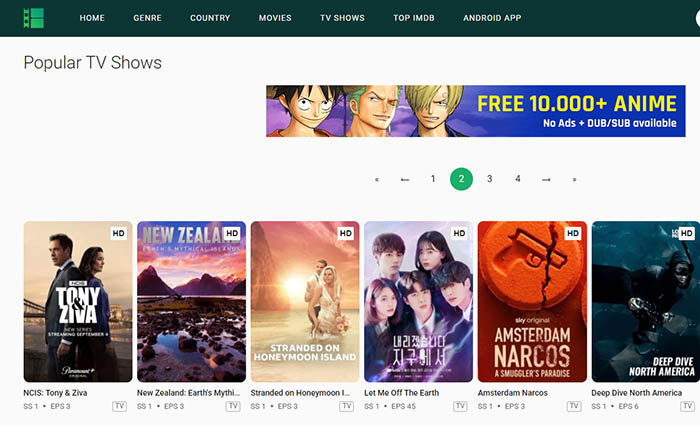This screenshot has width=700, height=425.
Task: Go to the previous page arrow
Action: tap(405, 179)
